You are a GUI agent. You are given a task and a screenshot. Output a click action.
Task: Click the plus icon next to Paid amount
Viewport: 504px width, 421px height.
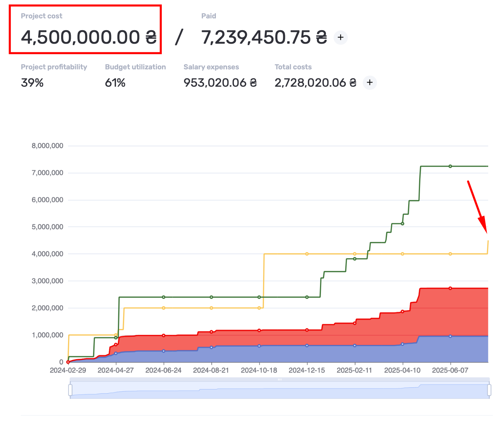click(x=341, y=37)
